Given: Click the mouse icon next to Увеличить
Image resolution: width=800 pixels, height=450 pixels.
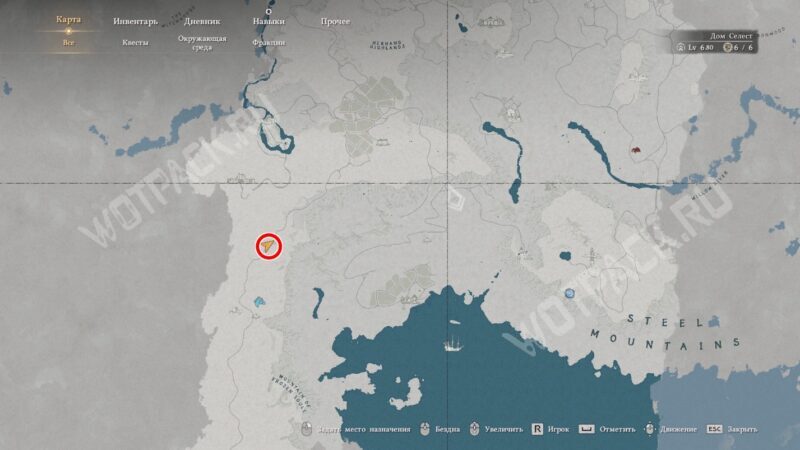Looking at the screenshot, I should tap(474, 429).
